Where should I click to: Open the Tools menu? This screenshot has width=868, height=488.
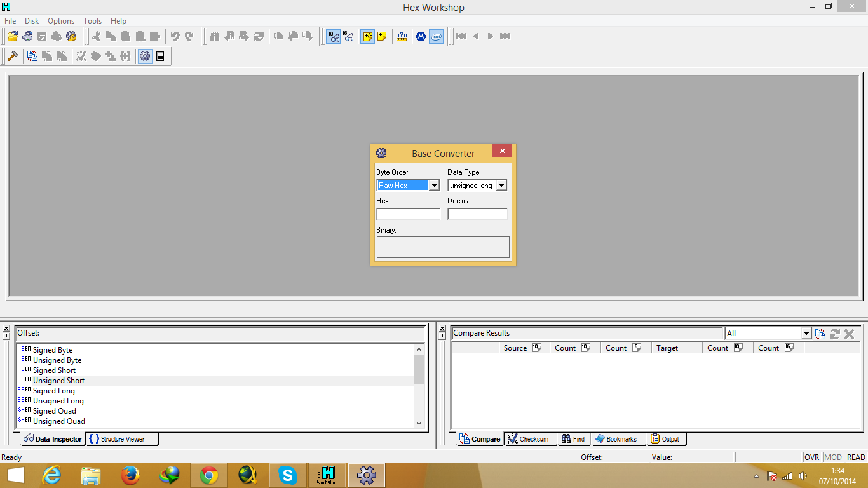tap(93, 21)
